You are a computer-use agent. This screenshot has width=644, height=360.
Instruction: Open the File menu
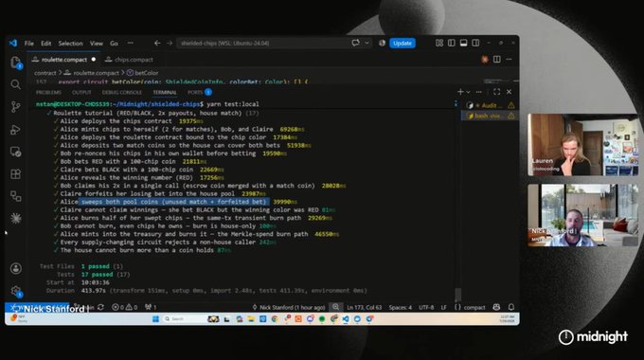[29, 44]
